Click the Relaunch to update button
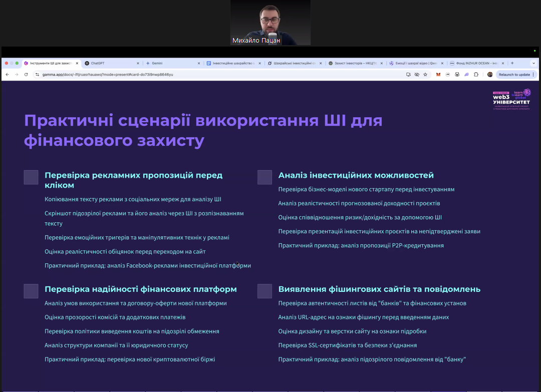 coord(514,75)
